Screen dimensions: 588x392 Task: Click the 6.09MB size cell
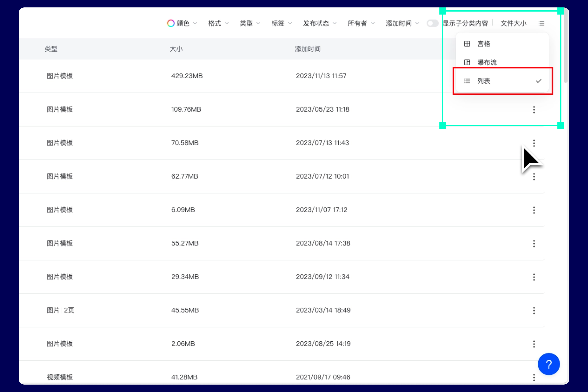(x=183, y=210)
